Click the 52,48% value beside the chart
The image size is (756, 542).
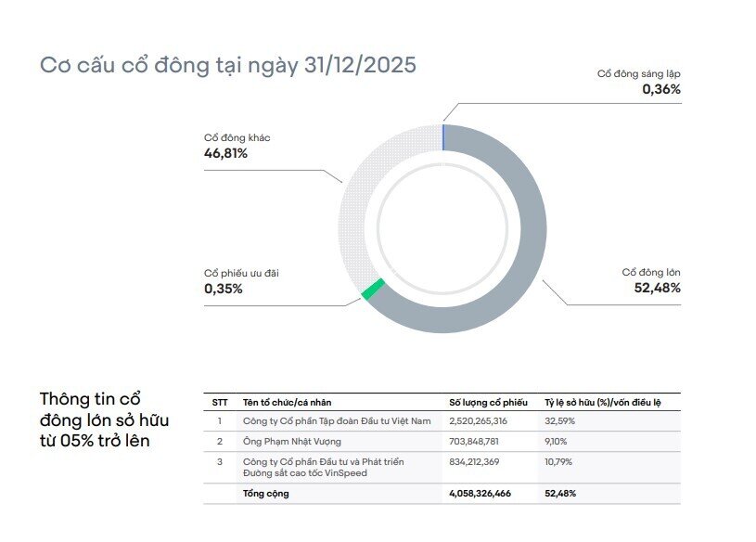pos(657,288)
